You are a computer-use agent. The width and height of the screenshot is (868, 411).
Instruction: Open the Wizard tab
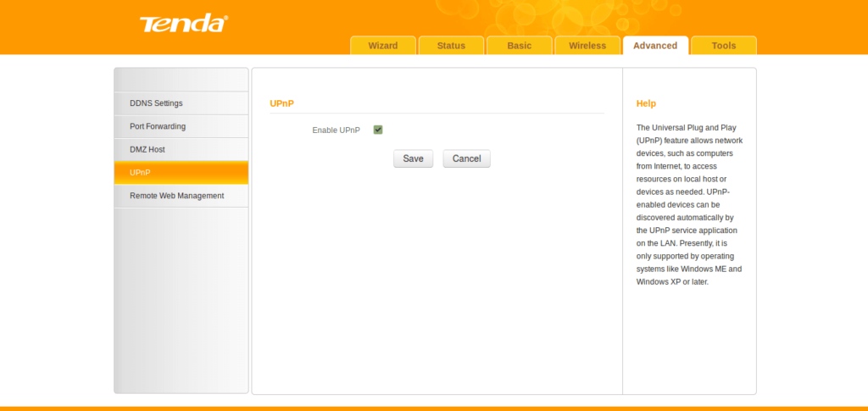coord(383,46)
